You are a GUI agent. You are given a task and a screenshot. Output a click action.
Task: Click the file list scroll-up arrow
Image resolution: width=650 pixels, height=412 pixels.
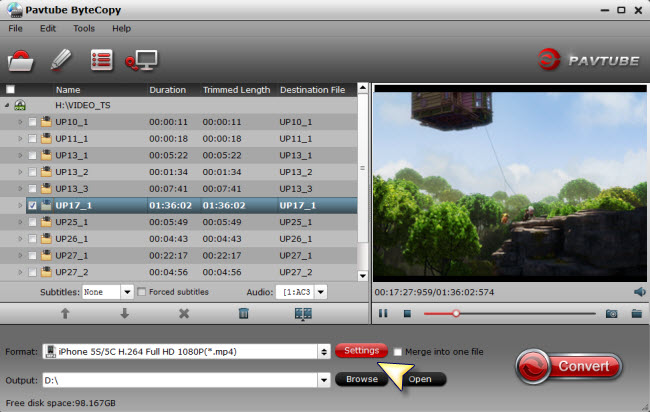[363, 88]
